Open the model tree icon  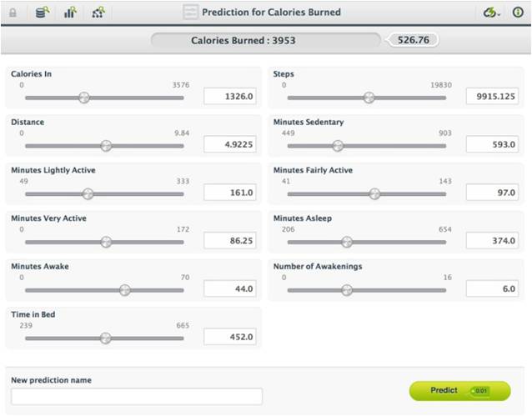[x=98, y=13]
